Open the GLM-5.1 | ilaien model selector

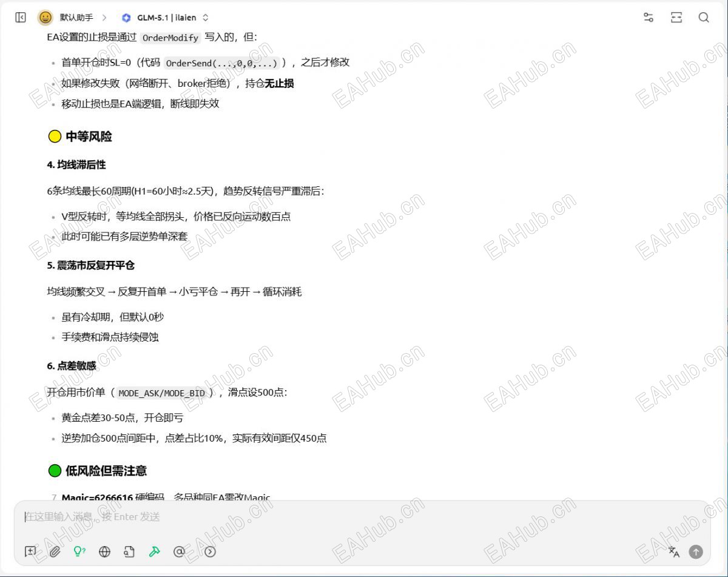click(165, 18)
